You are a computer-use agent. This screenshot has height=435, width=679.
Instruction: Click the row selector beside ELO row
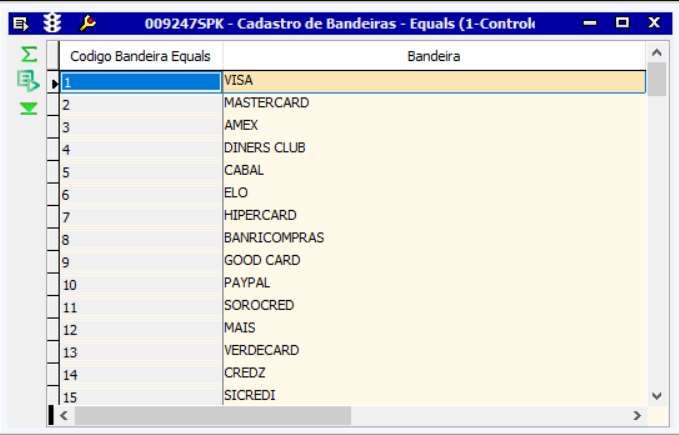click(x=53, y=194)
